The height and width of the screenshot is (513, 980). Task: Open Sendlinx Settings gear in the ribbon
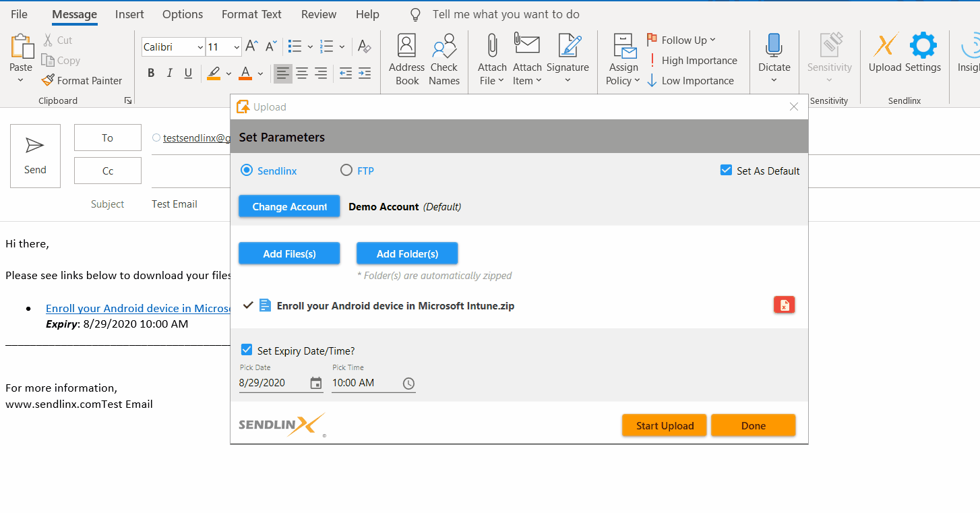pos(923,53)
